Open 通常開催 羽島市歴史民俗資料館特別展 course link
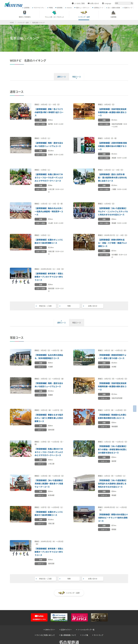The height and width of the screenshot is (644, 138). point(112,112)
